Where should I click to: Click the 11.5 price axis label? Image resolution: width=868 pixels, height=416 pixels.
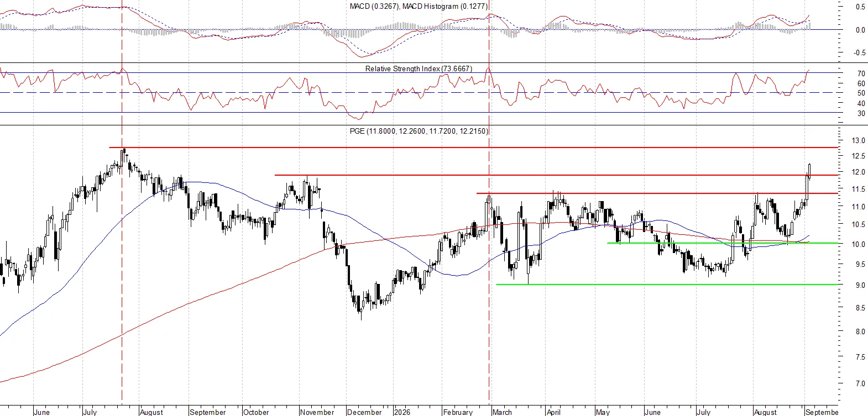pyautogui.click(x=858, y=189)
